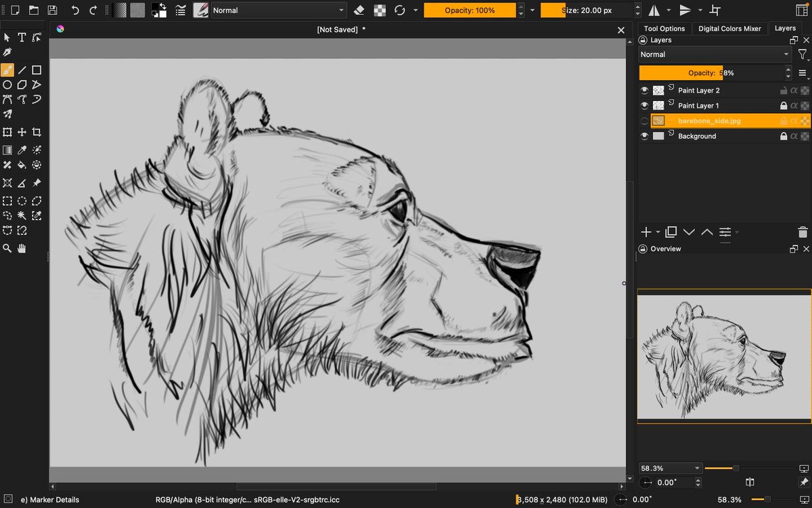The height and width of the screenshot is (508, 812).
Task: Expand vertical mirror options arrow
Action: click(700, 10)
